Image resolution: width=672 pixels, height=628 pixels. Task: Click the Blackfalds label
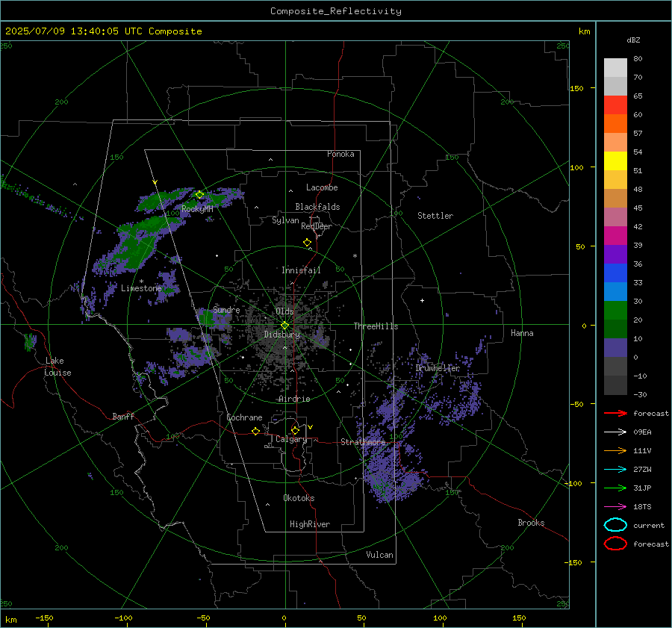coord(317,207)
